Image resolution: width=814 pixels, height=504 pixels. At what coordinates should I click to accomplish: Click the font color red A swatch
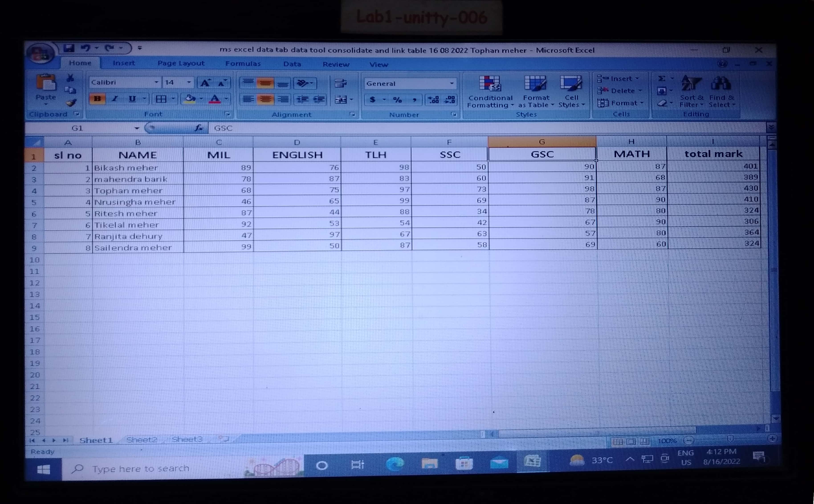215,99
